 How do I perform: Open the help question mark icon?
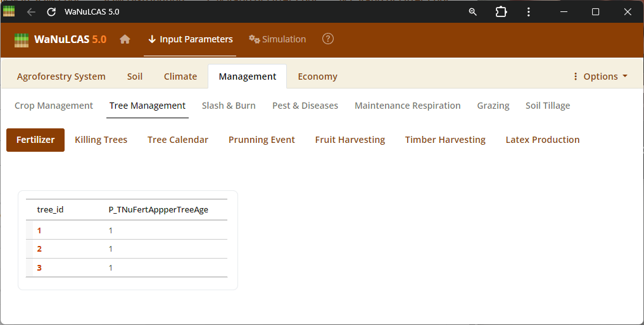[327, 39]
